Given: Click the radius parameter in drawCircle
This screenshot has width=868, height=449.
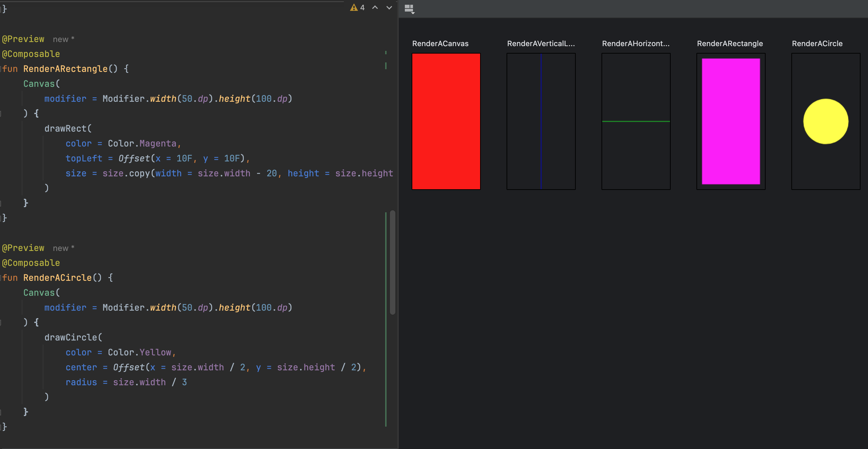Looking at the screenshot, I should (81, 382).
